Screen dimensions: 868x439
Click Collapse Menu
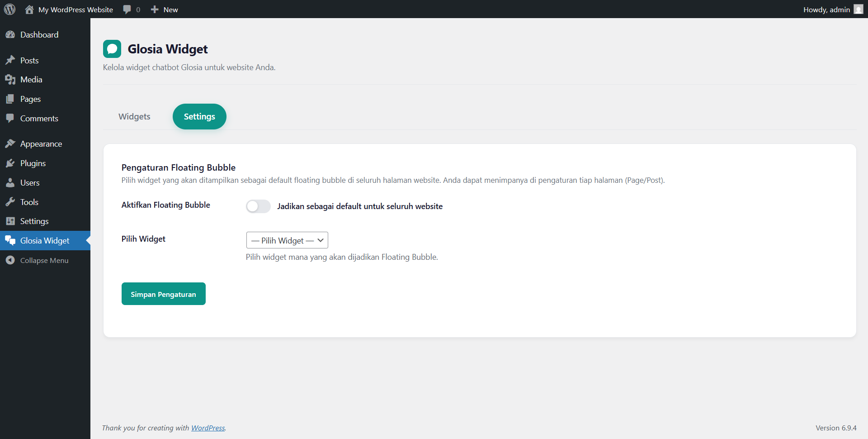coord(44,261)
